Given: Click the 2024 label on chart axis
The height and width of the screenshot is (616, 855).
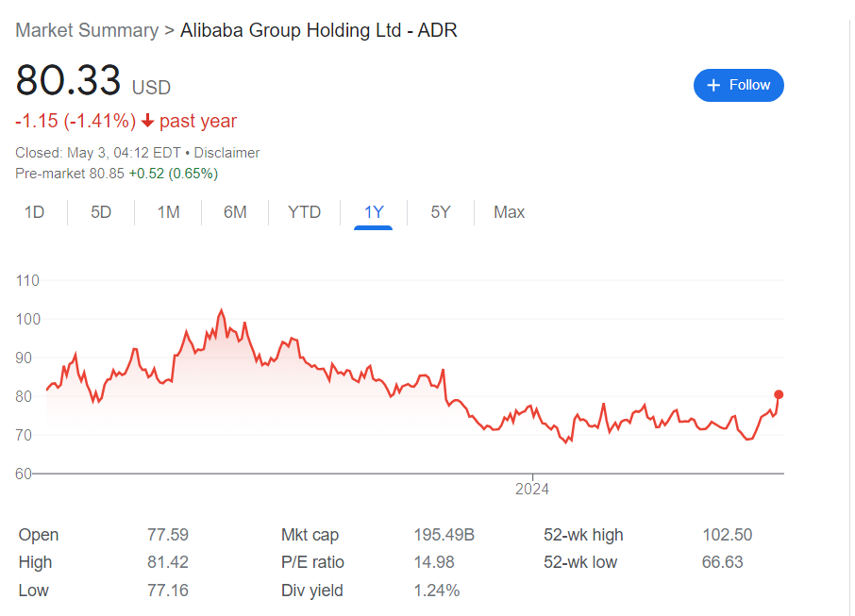Looking at the screenshot, I should point(532,489).
